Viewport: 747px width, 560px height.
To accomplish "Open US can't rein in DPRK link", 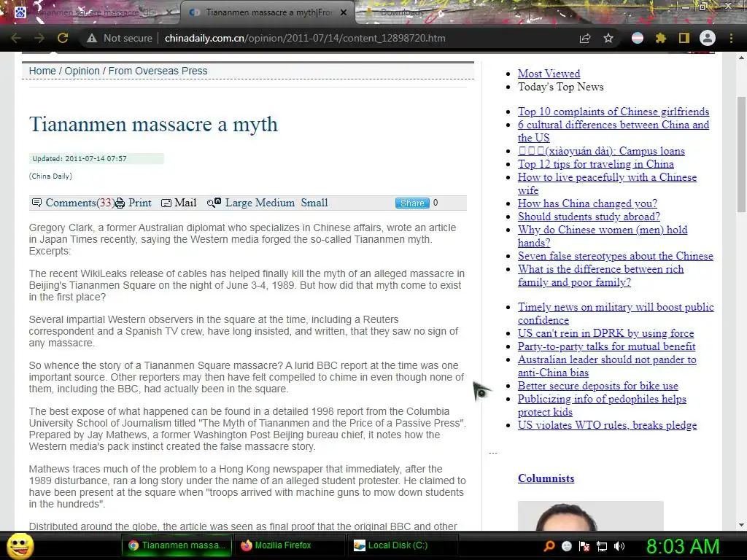I will 606,333.
